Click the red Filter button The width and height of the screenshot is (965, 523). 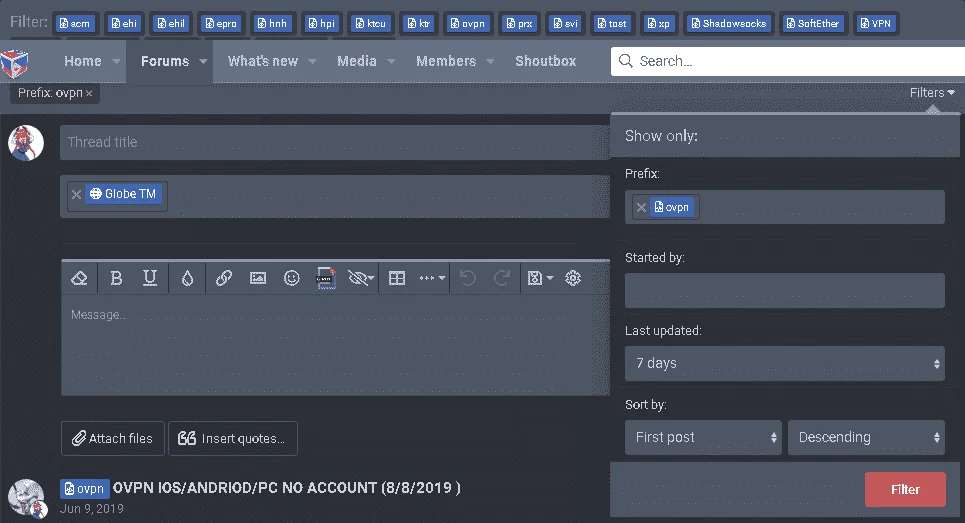coord(905,490)
